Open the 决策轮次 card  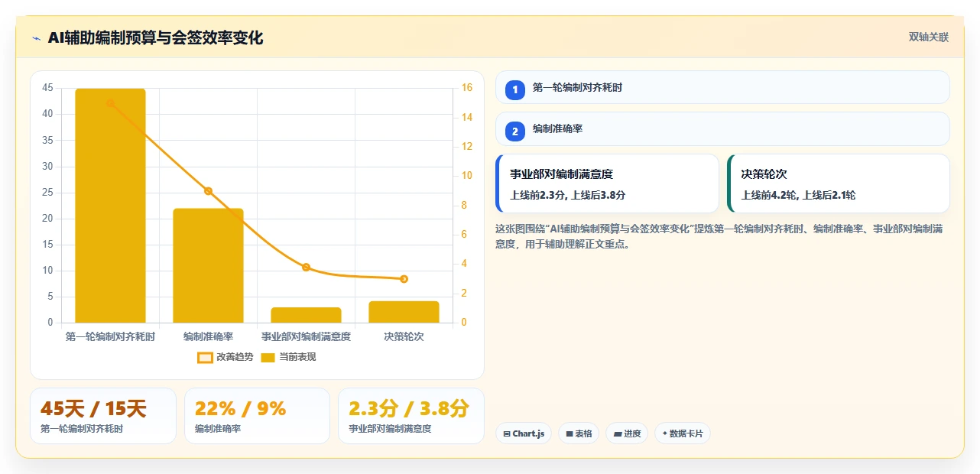(x=839, y=183)
